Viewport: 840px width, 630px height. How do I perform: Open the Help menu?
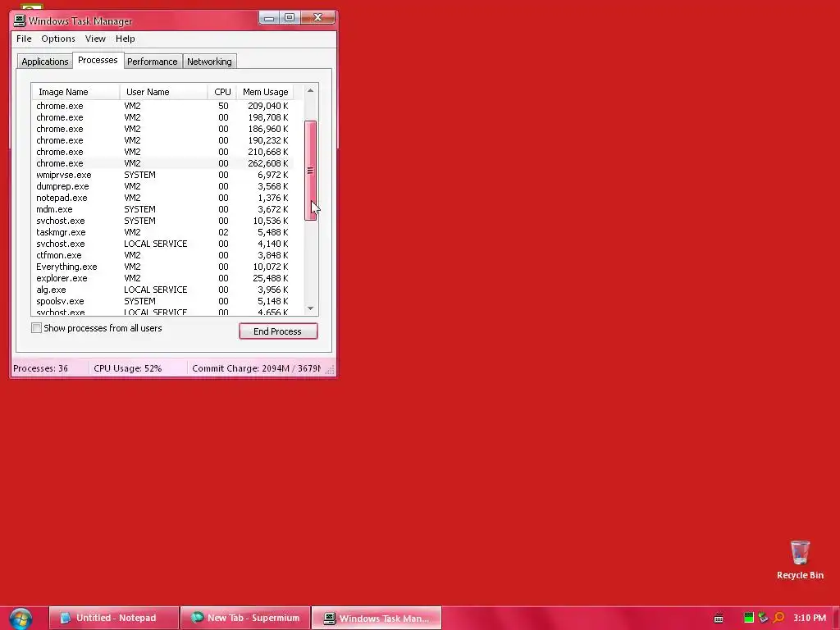click(125, 39)
